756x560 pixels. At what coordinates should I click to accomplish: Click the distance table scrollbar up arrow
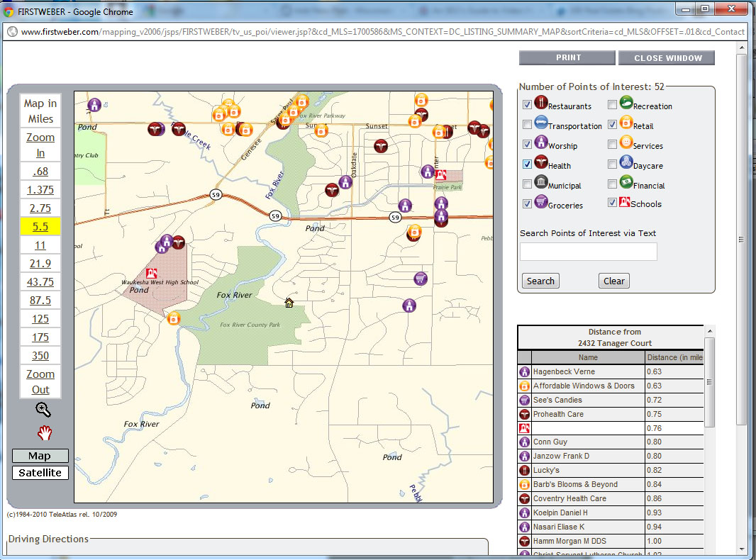(710, 331)
